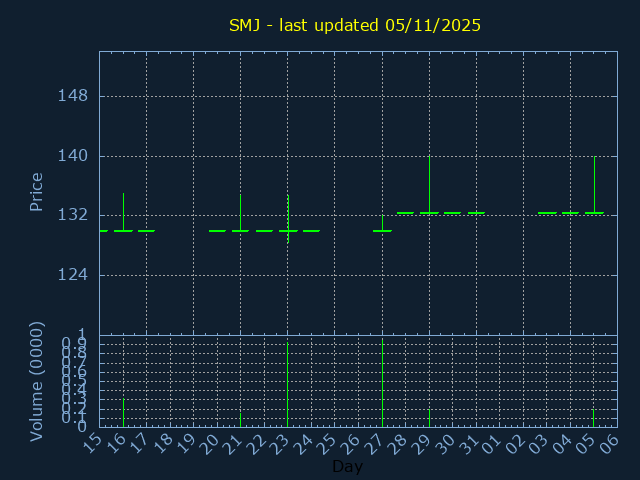Screen dimensions: 640x480
Task: Click the 'Day' x-axis label
Action: tap(347, 467)
